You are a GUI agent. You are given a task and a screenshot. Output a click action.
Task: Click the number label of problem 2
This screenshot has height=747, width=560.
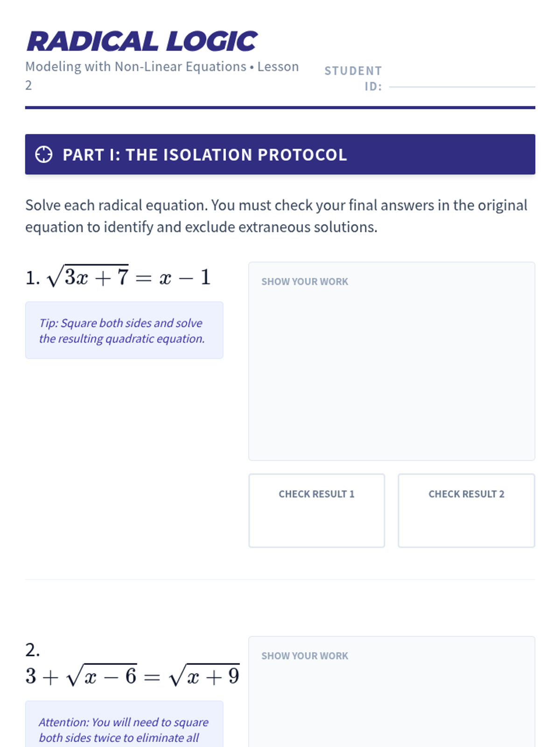(32, 650)
